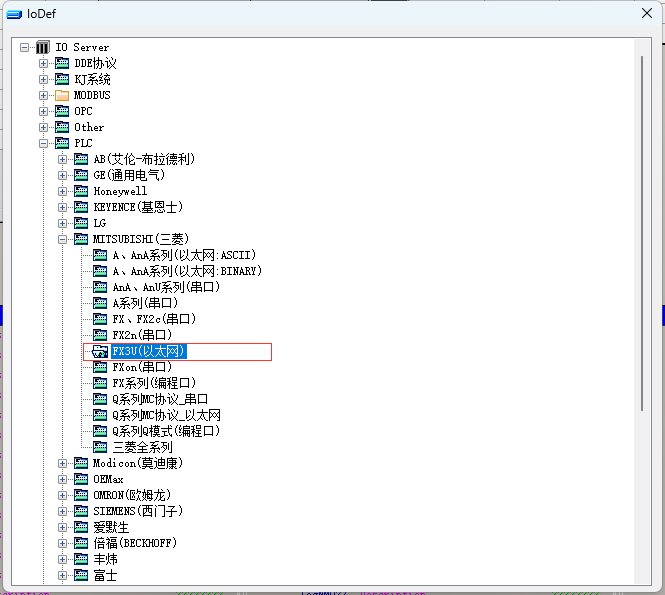Viewport: 665px width, 595px height.
Task: Click the vertical scrollbar thumb
Action: click(x=642, y=233)
